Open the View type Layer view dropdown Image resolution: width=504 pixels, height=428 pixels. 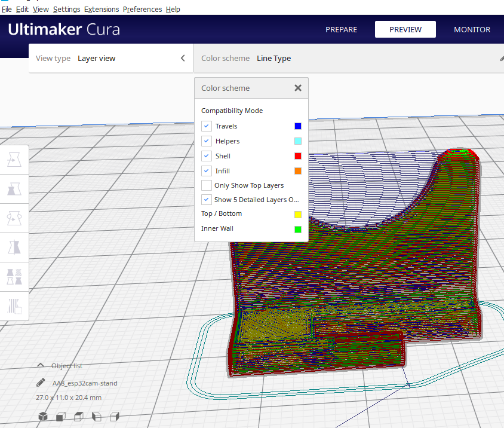point(111,58)
